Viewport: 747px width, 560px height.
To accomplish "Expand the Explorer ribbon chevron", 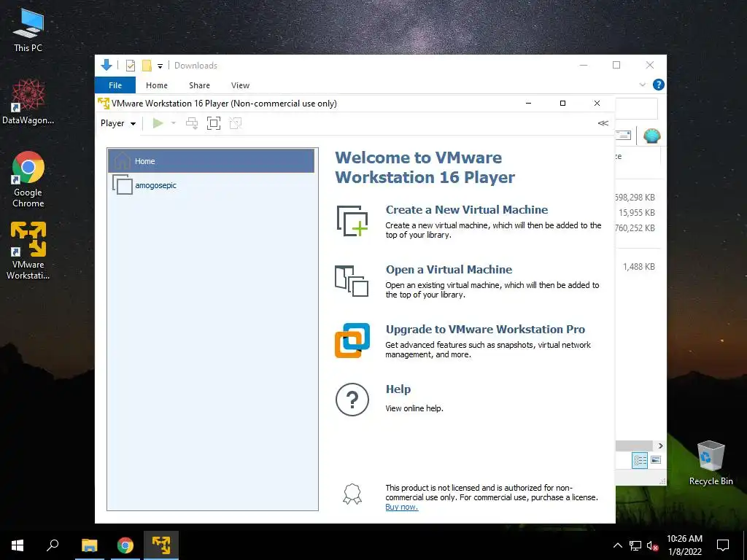I will point(642,85).
